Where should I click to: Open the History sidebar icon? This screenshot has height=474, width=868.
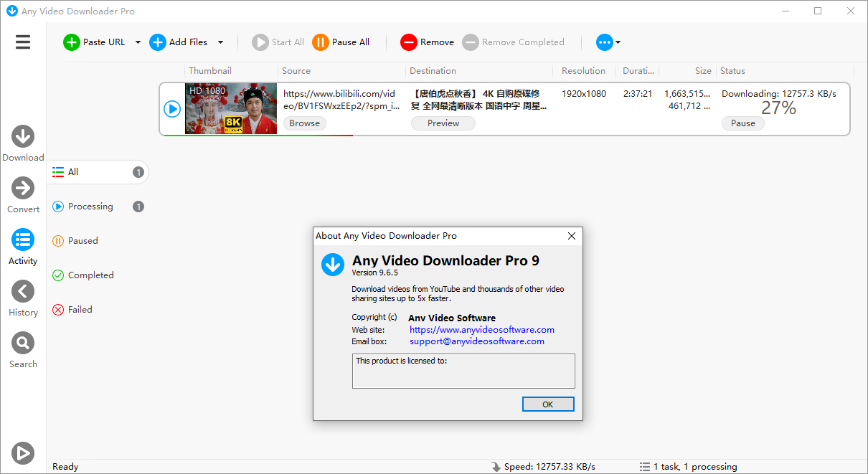[x=23, y=292]
